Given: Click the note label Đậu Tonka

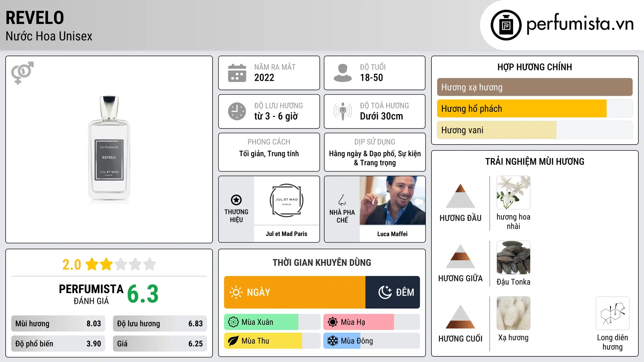Looking at the screenshot, I should (514, 282).
